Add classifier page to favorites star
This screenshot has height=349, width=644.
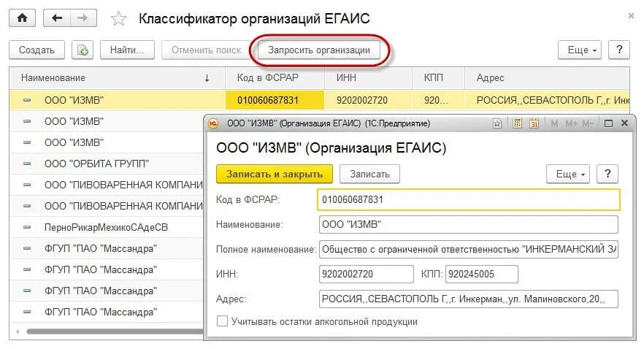[118, 19]
